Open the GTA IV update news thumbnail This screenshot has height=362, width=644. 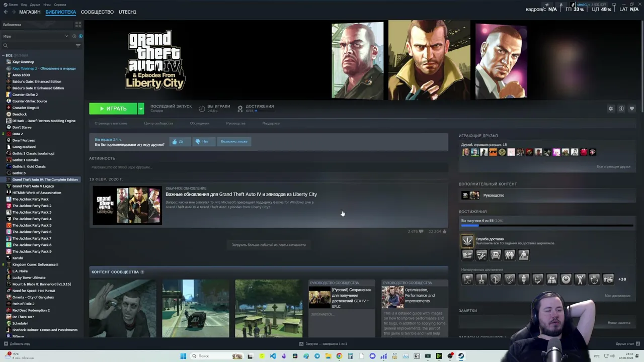(127, 206)
